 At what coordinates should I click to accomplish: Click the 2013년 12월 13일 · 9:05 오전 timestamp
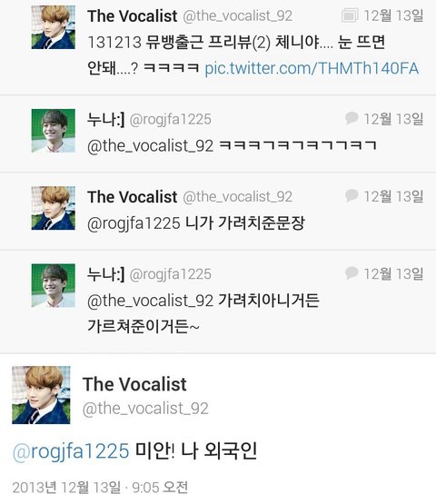pos(100,488)
